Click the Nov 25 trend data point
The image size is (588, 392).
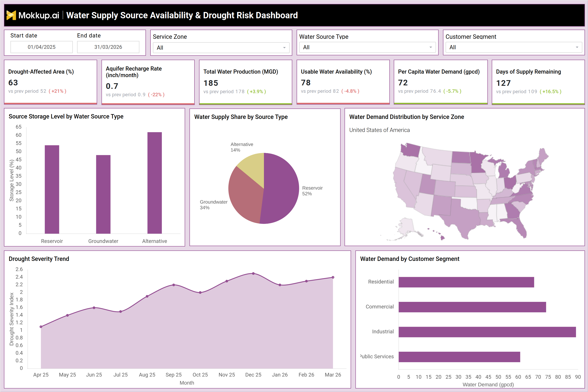[x=227, y=281]
